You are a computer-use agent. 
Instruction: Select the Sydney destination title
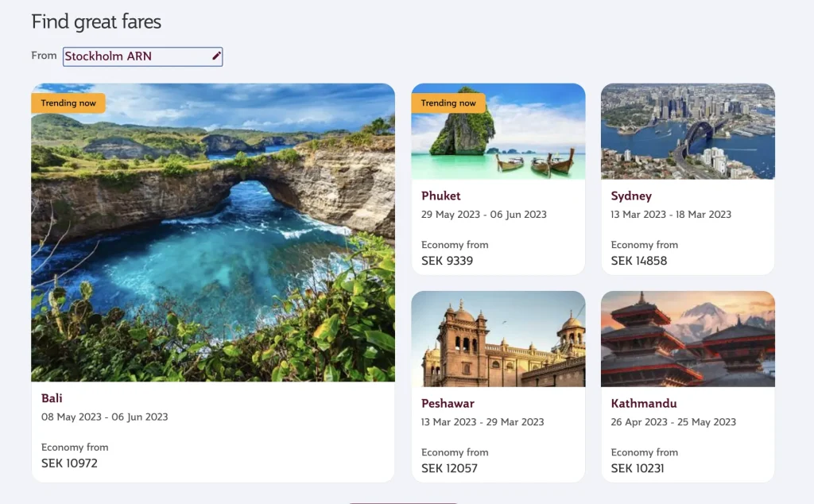(x=631, y=196)
